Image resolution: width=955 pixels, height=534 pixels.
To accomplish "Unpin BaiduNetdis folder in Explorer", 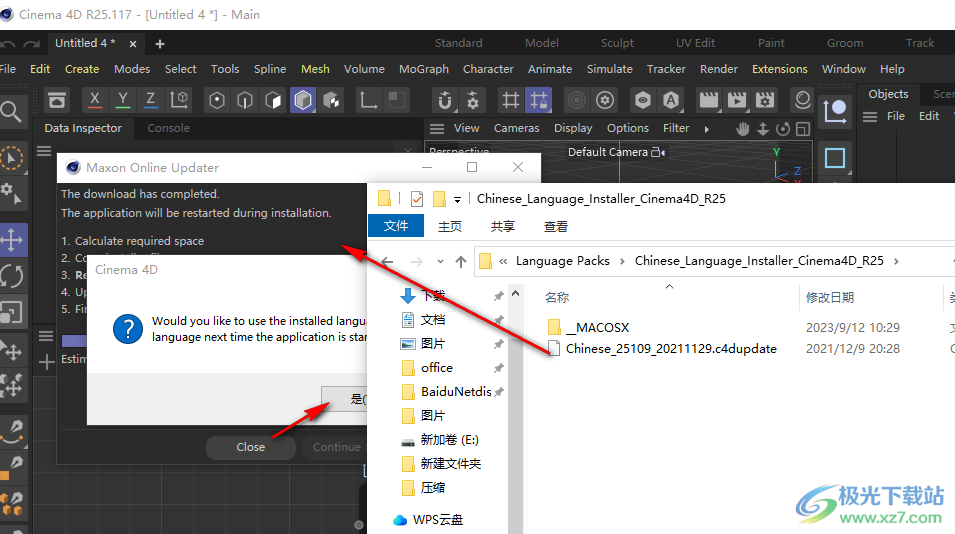I will 499,392.
